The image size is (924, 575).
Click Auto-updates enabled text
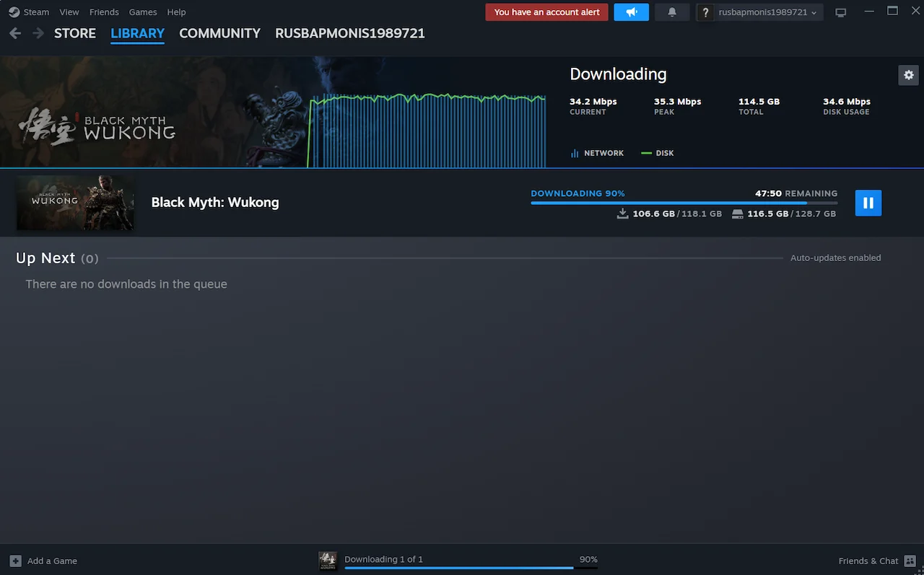pos(835,258)
